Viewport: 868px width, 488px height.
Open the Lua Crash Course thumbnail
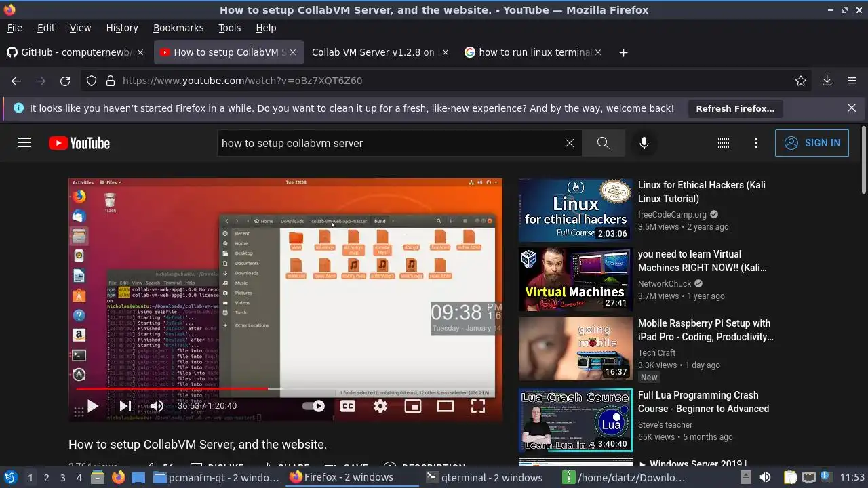click(576, 420)
